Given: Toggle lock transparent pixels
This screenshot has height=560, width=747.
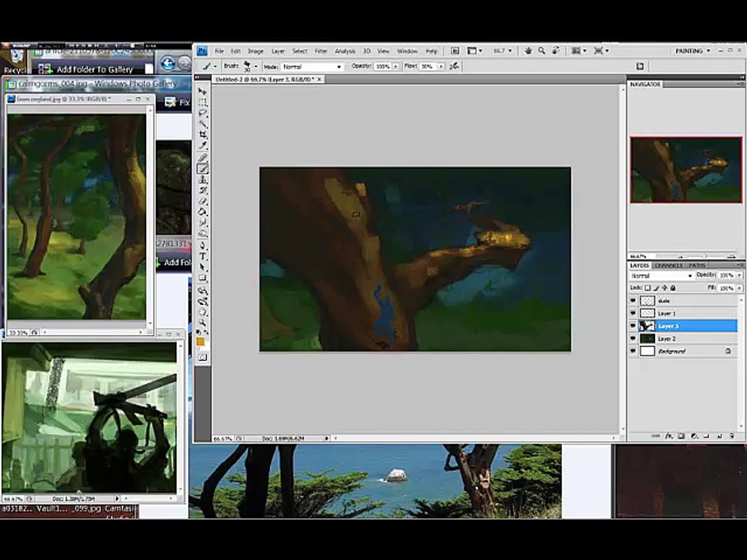Looking at the screenshot, I should tap(647, 288).
